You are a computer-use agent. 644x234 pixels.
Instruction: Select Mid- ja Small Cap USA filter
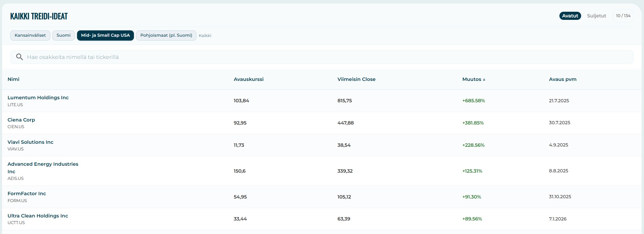click(105, 35)
